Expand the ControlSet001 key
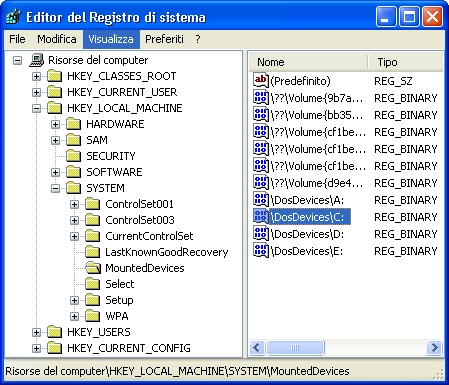This screenshot has width=449, height=385. (x=74, y=204)
